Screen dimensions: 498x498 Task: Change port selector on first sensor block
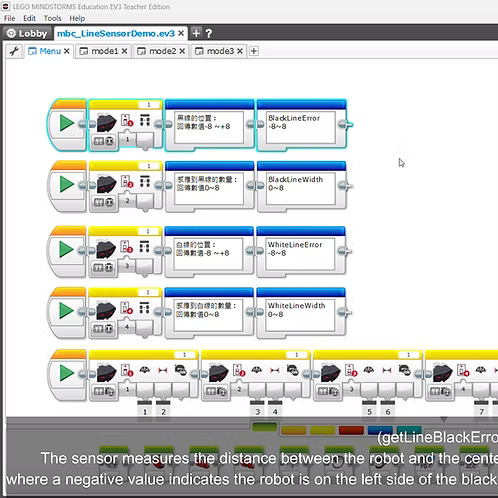(149, 105)
